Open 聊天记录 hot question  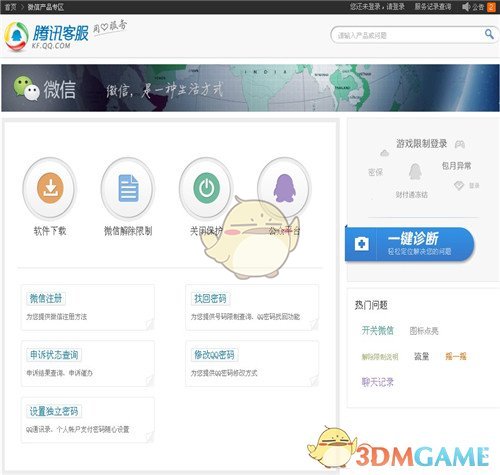[378, 382]
